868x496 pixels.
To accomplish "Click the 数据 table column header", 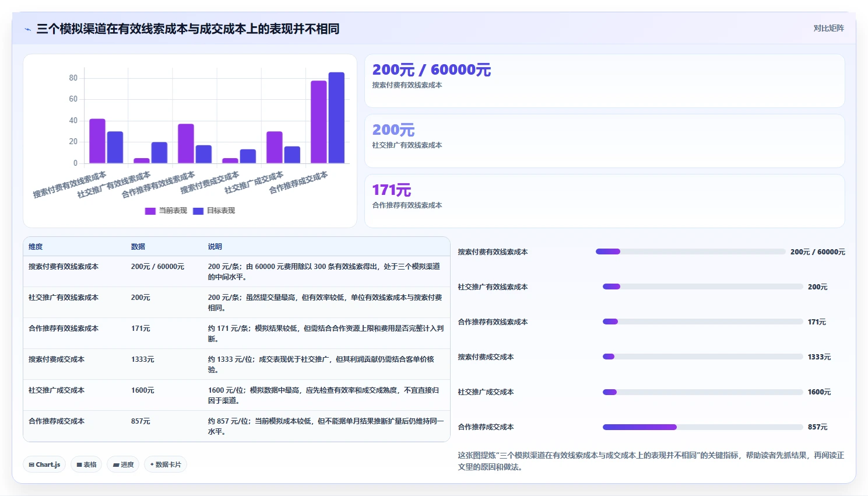I will coord(138,247).
